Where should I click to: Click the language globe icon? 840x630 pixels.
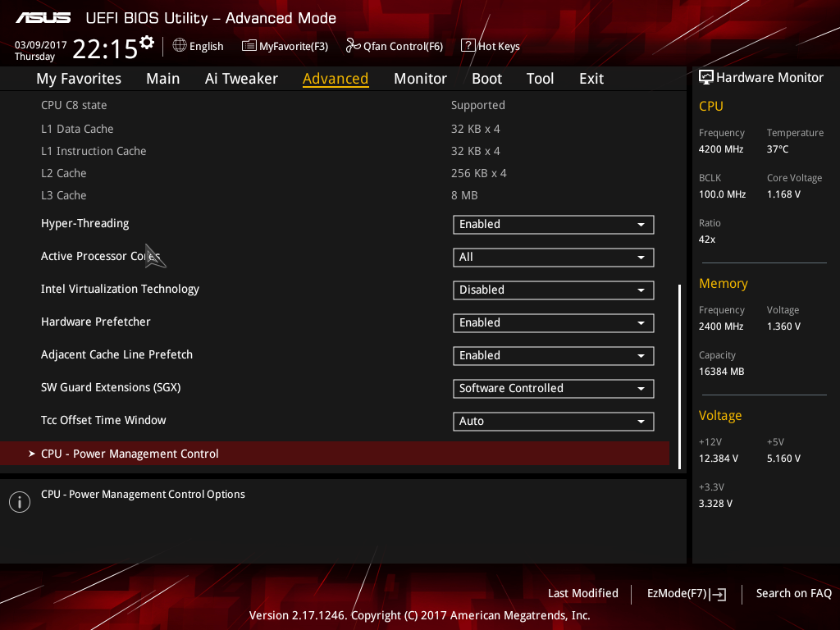(x=180, y=46)
